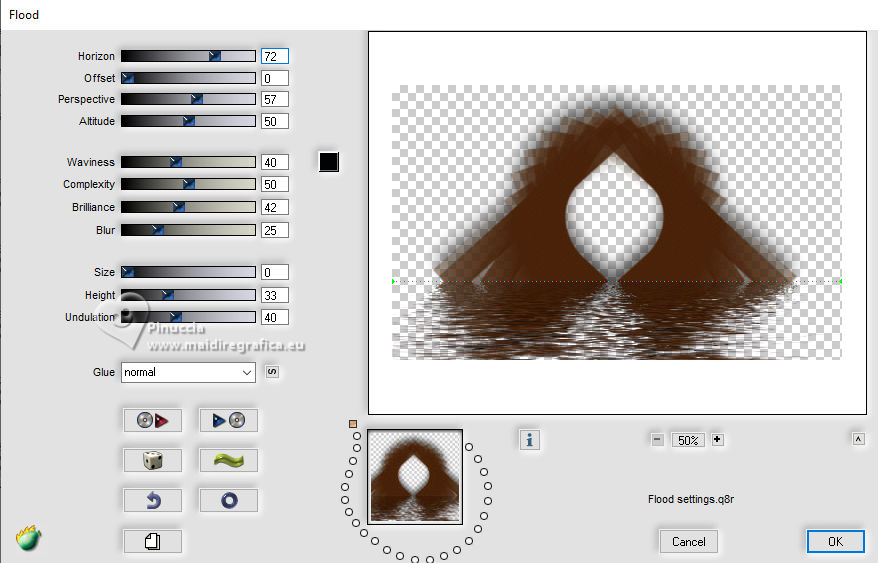
Task: Click the copy pages button
Action: click(152, 541)
